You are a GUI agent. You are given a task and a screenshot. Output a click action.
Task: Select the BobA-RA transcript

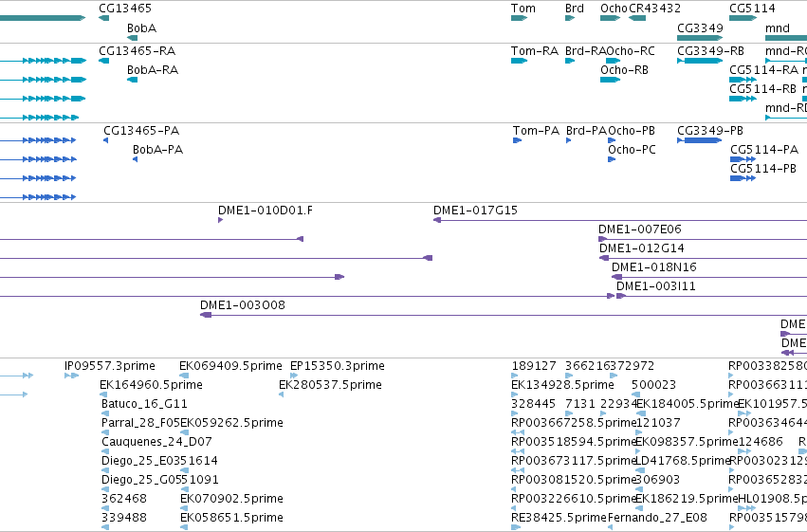coord(132,80)
